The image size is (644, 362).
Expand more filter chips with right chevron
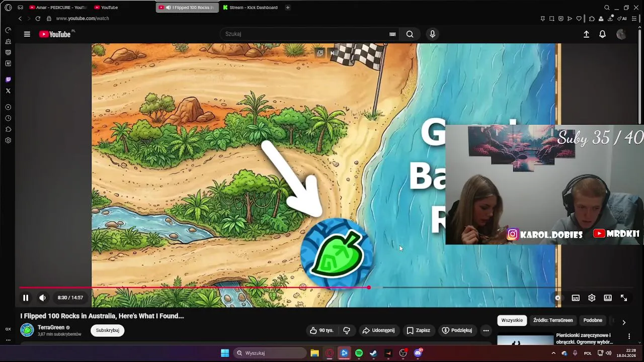coord(624,322)
